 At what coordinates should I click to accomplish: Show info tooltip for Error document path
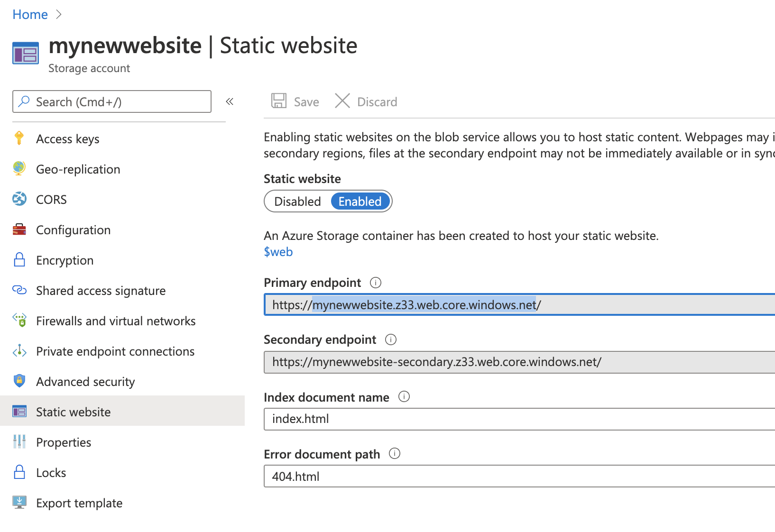[x=395, y=453]
